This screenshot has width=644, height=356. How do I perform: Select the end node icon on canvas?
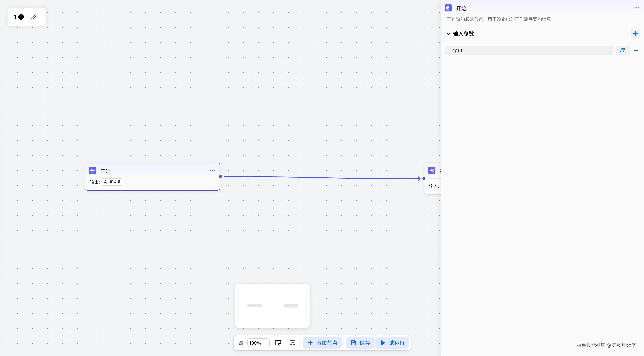(432, 171)
